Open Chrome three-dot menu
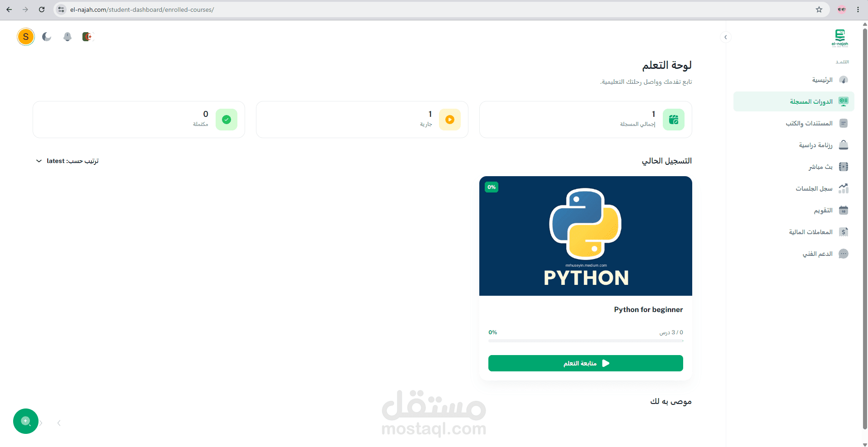This screenshot has width=868, height=447. click(x=858, y=10)
